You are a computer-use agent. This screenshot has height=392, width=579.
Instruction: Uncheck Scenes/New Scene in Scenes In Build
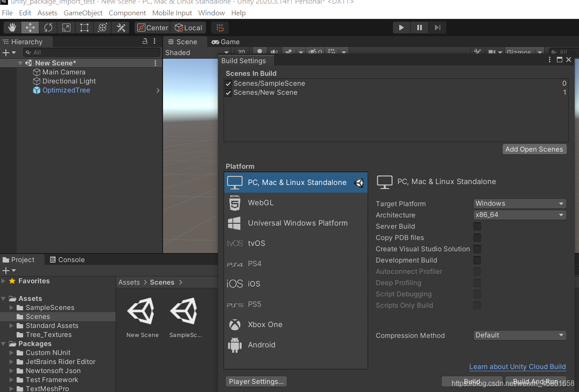click(229, 92)
